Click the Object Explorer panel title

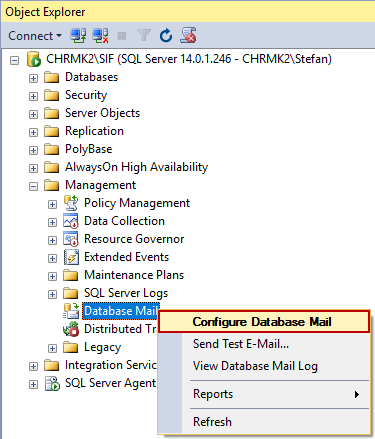click(x=45, y=12)
